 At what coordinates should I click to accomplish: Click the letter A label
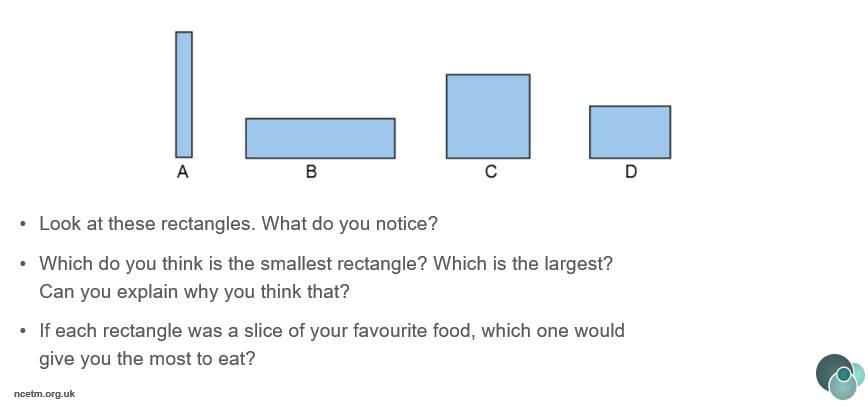click(x=183, y=172)
